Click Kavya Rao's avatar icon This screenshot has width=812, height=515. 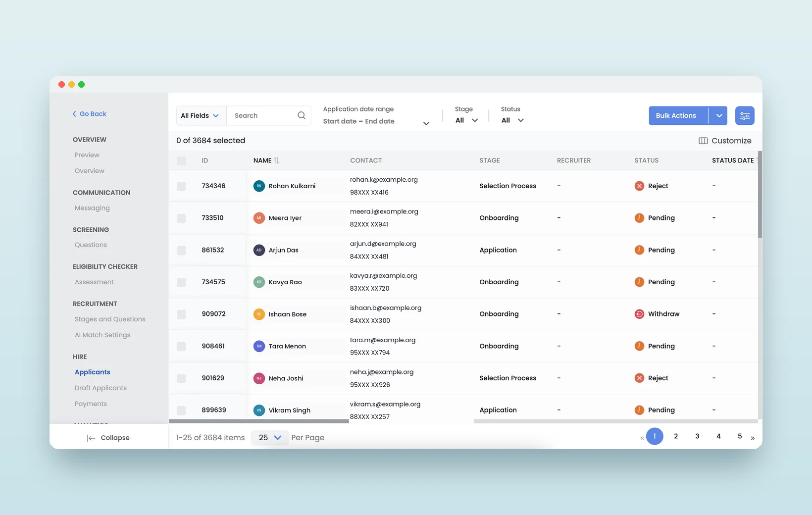[259, 282]
